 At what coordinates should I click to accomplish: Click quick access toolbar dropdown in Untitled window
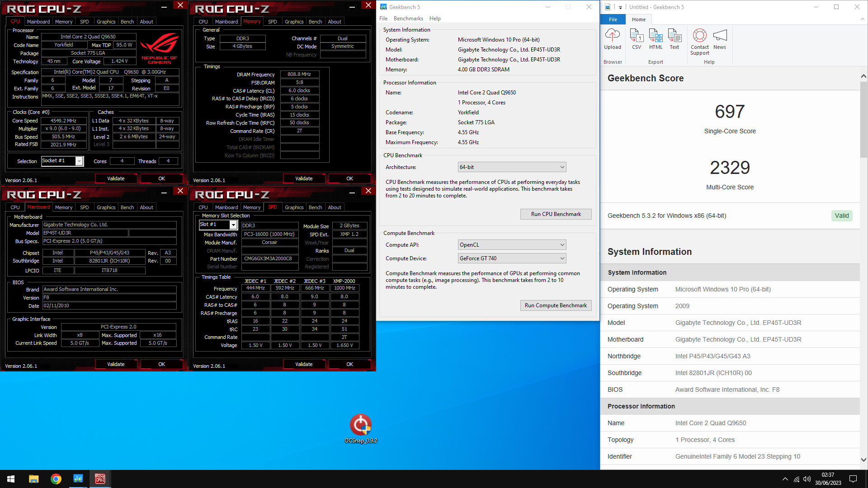tap(620, 7)
